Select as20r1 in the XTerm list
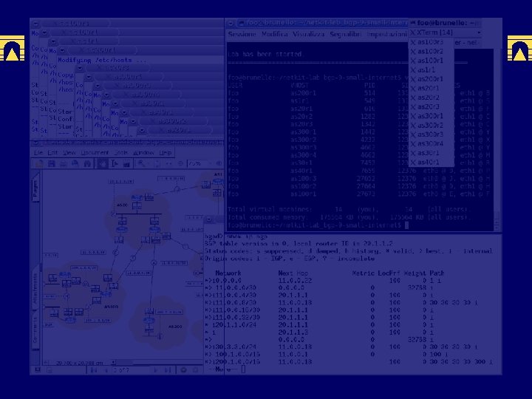 tap(431, 88)
